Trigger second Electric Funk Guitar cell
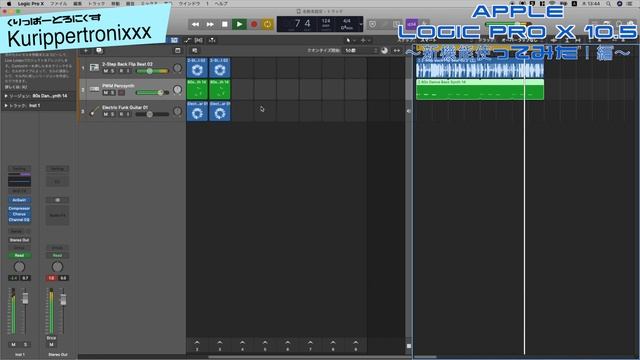The height and width of the screenshot is (360, 640). click(x=220, y=111)
